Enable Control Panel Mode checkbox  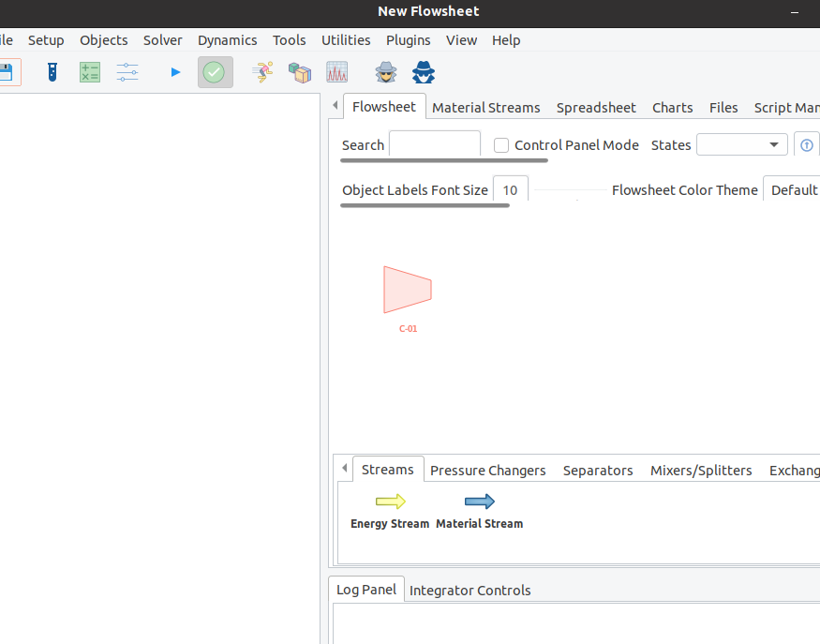tap(501, 145)
